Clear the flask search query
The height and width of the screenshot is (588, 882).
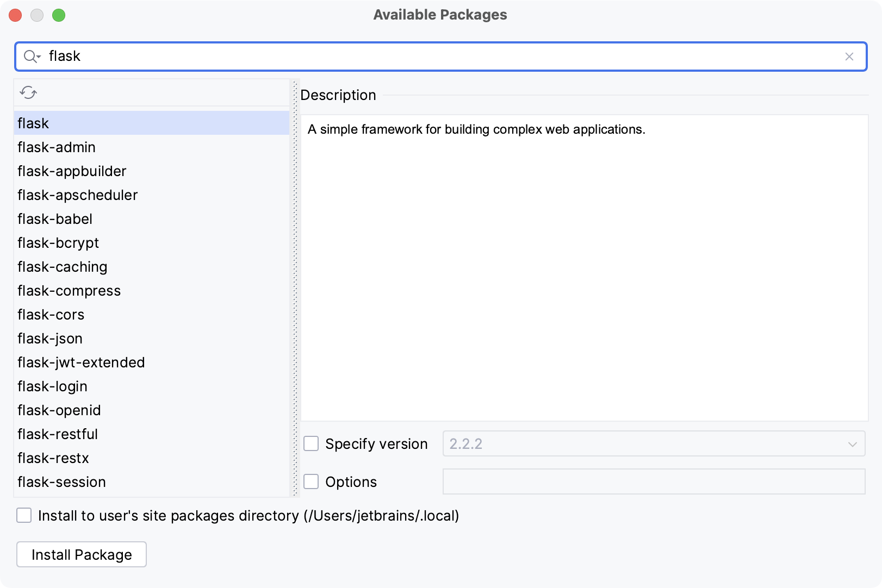849,56
